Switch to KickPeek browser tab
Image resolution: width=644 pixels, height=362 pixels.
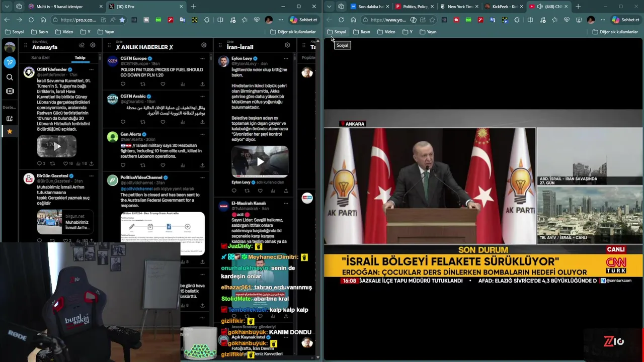[x=503, y=7]
